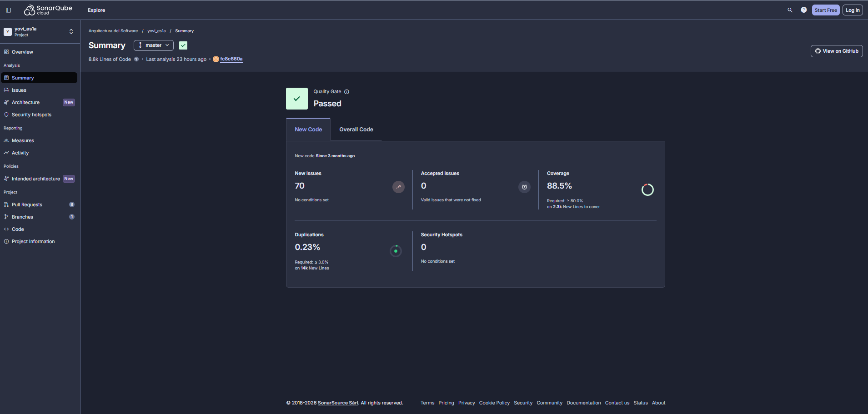The image size is (868, 414).
Task: Open the Overview section in sidebar
Action: (x=21, y=52)
